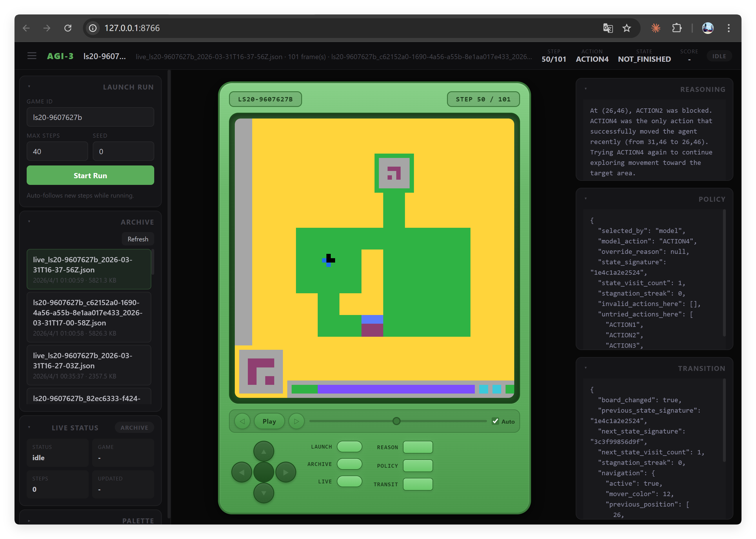Click the Start Run button

click(90, 175)
